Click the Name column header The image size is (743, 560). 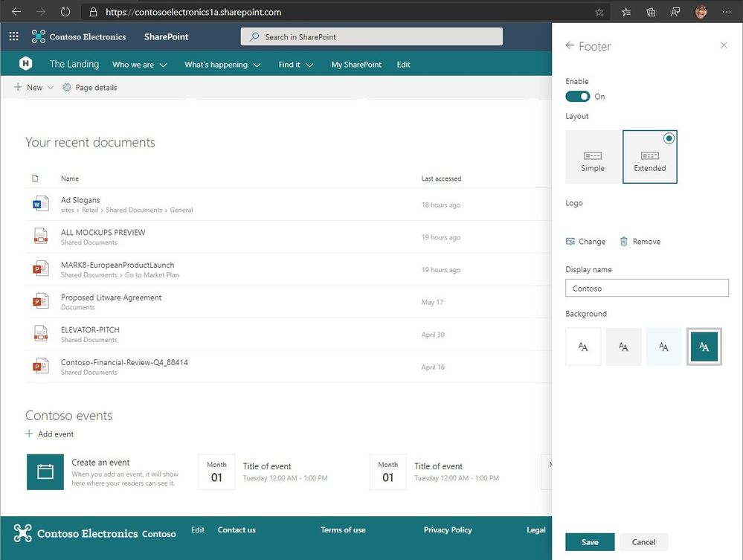[70, 178]
